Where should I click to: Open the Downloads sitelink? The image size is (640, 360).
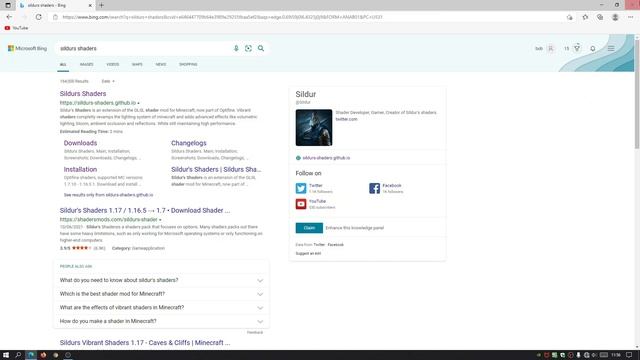80,143
